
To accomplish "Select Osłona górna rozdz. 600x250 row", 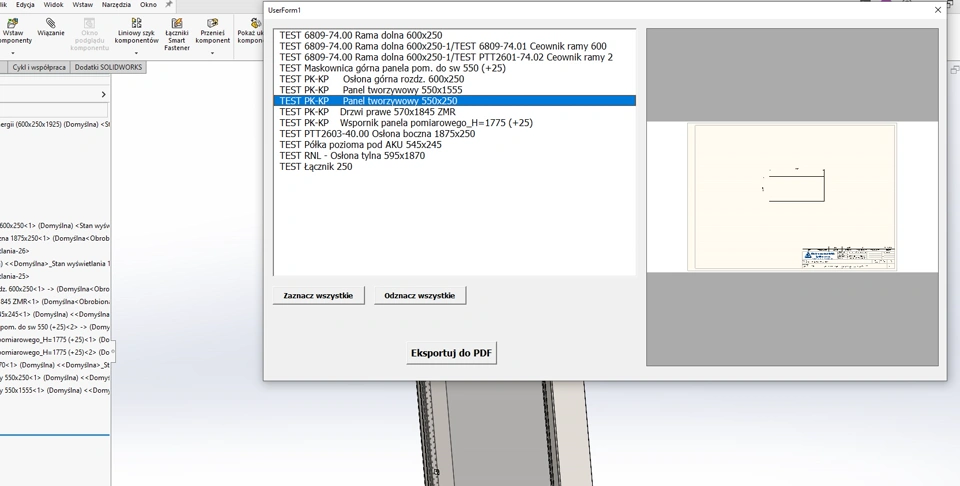I will (454, 79).
